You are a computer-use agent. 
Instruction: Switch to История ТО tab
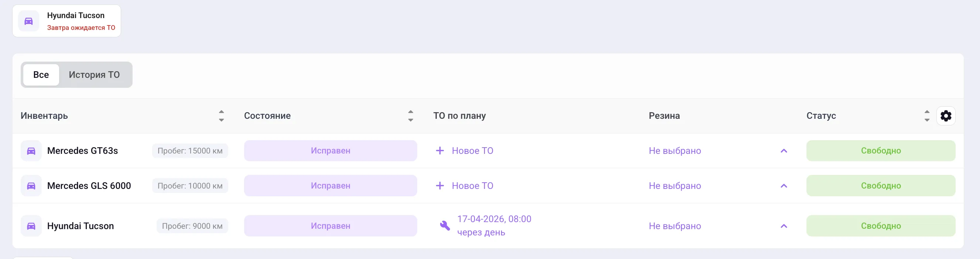(95, 75)
